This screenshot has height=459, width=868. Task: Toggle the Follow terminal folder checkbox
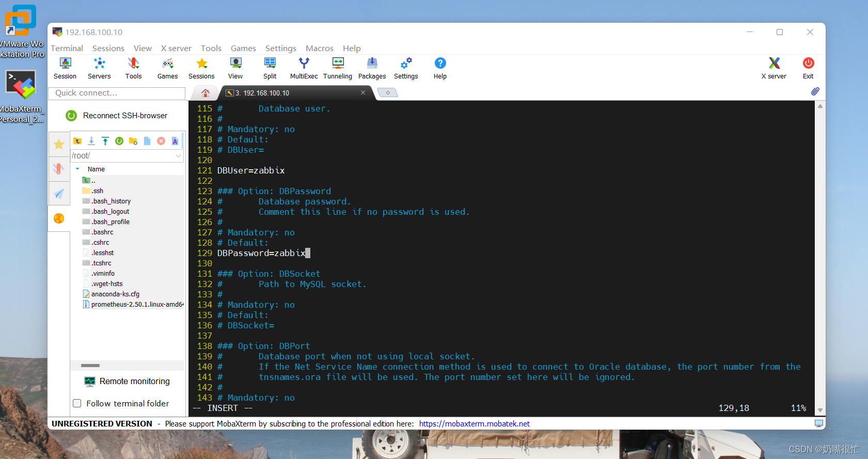coord(77,403)
